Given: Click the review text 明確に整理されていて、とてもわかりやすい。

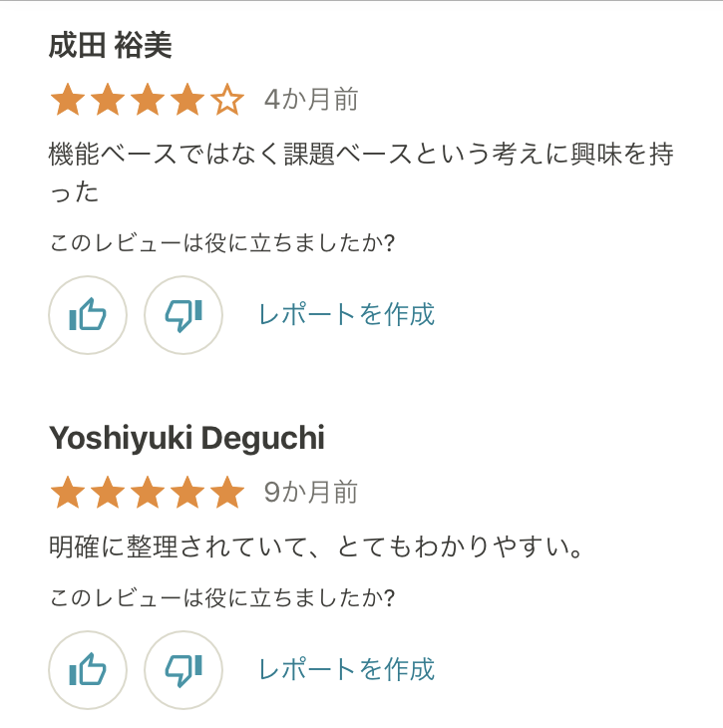Looking at the screenshot, I should click(x=315, y=547).
